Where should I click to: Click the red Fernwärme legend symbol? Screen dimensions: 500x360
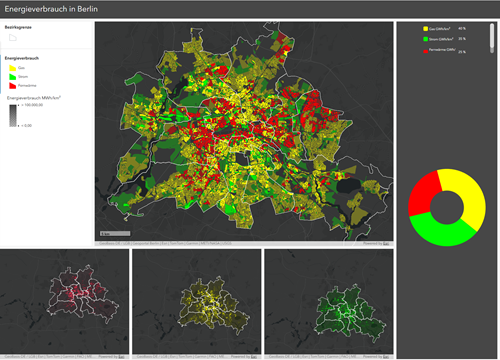pos(13,86)
